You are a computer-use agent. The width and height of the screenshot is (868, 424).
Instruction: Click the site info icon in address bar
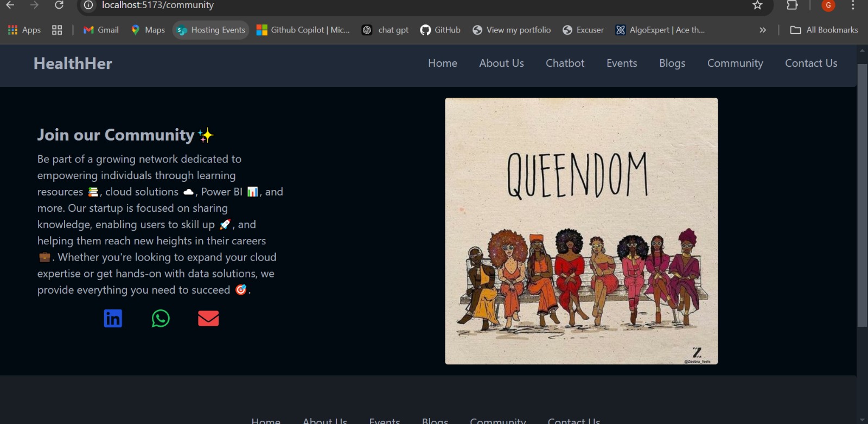(x=88, y=5)
